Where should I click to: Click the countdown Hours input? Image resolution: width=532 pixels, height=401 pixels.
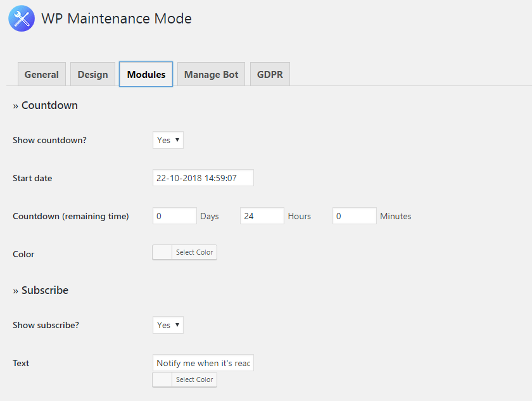click(262, 216)
